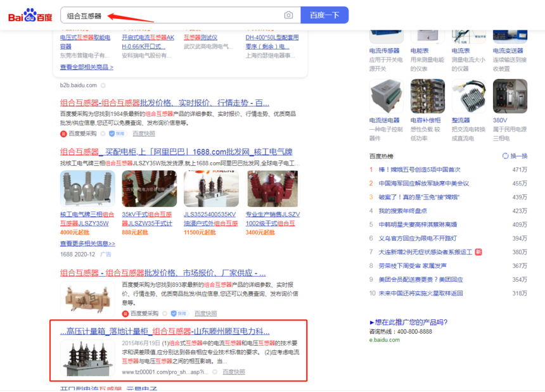
Task: Open 整流器 text link
Action: coord(461,120)
